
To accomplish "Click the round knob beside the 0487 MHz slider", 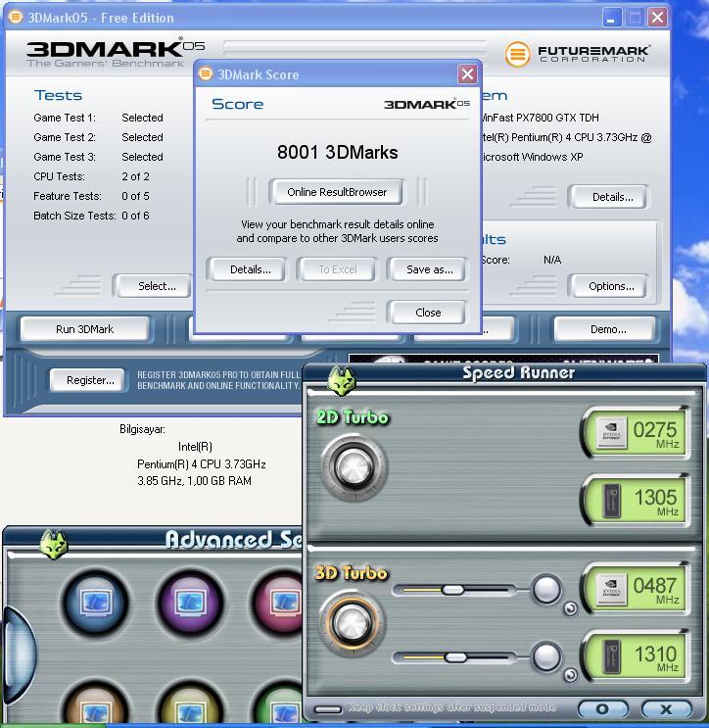I will coord(546,589).
